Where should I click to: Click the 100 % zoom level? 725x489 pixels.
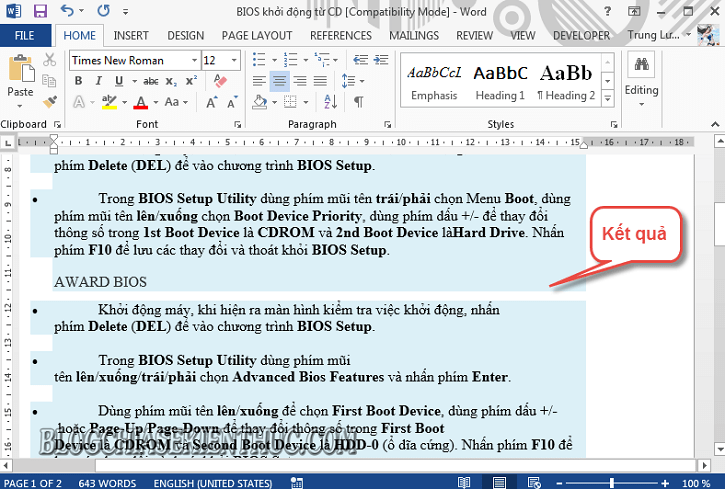click(x=696, y=483)
